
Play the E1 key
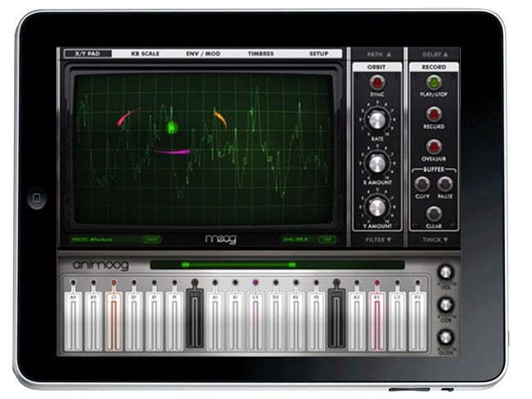(155, 321)
